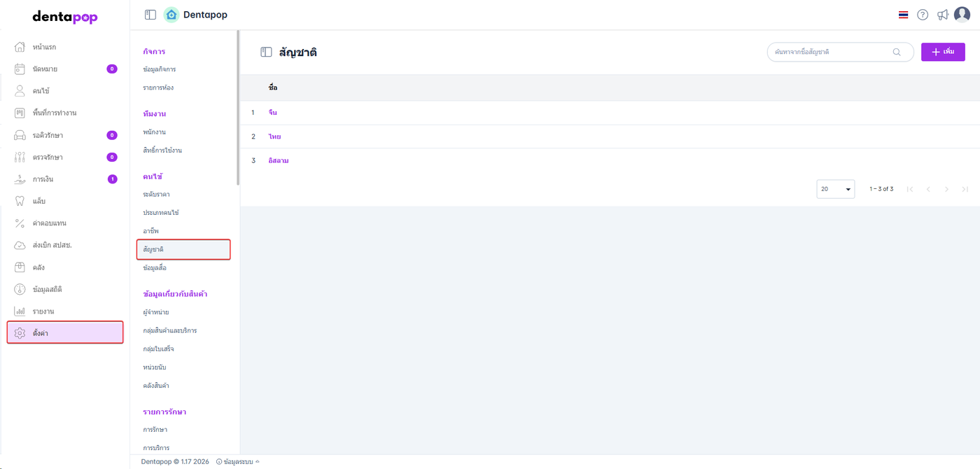Open the rows-per-page dropdown showing 20
This screenshot has height=469, width=980.
point(836,189)
